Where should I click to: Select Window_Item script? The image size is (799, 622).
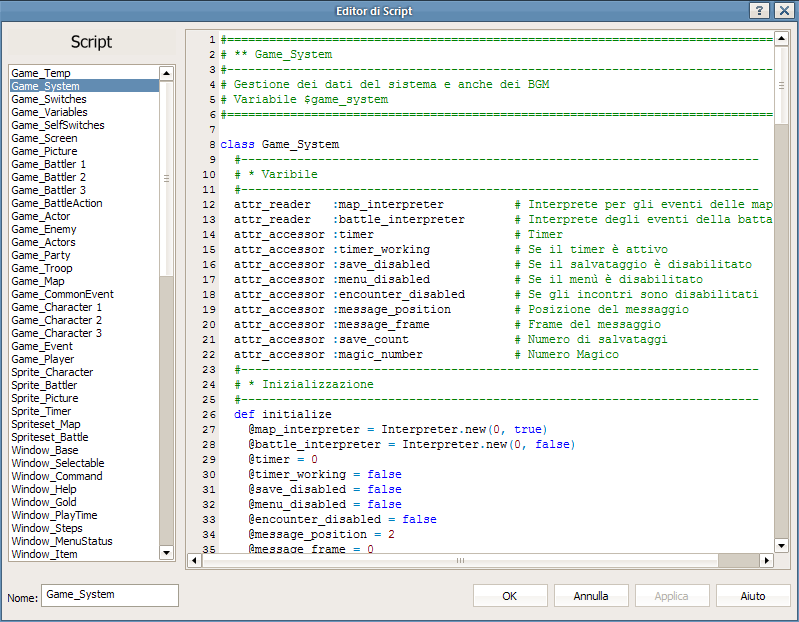[85, 554]
